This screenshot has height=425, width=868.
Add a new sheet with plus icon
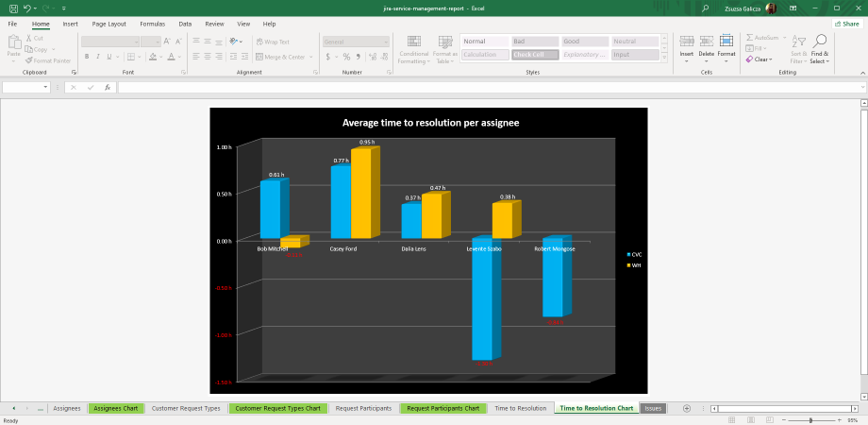[x=687, y=408]
